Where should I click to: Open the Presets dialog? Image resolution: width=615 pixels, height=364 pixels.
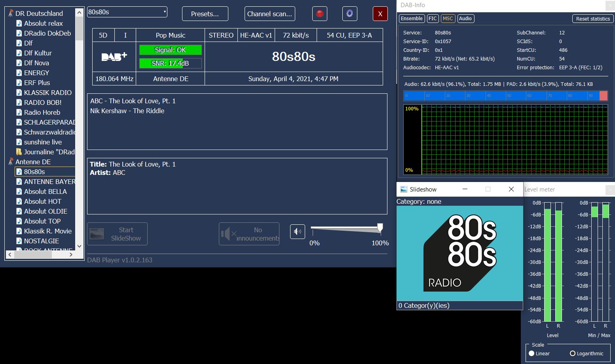[205, 14]
